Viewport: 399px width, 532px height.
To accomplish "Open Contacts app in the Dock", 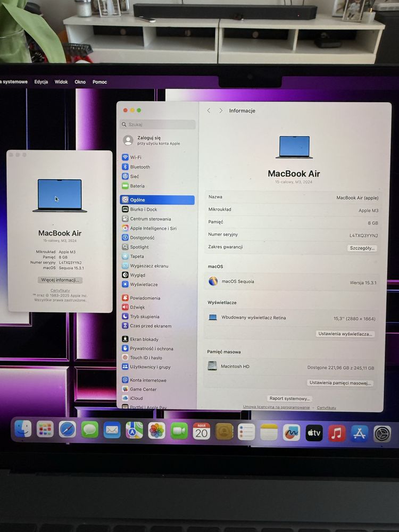I will [x=225, y=431].
